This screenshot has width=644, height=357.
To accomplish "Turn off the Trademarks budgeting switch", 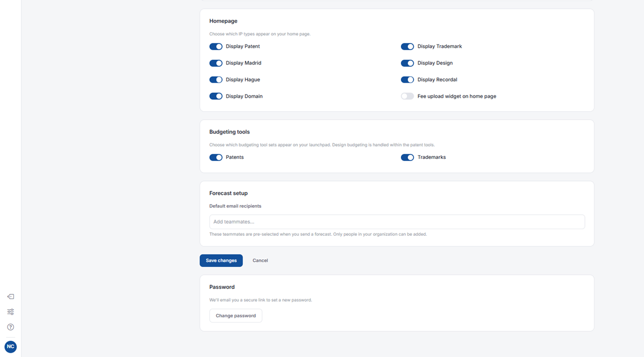I will point(407,158).
